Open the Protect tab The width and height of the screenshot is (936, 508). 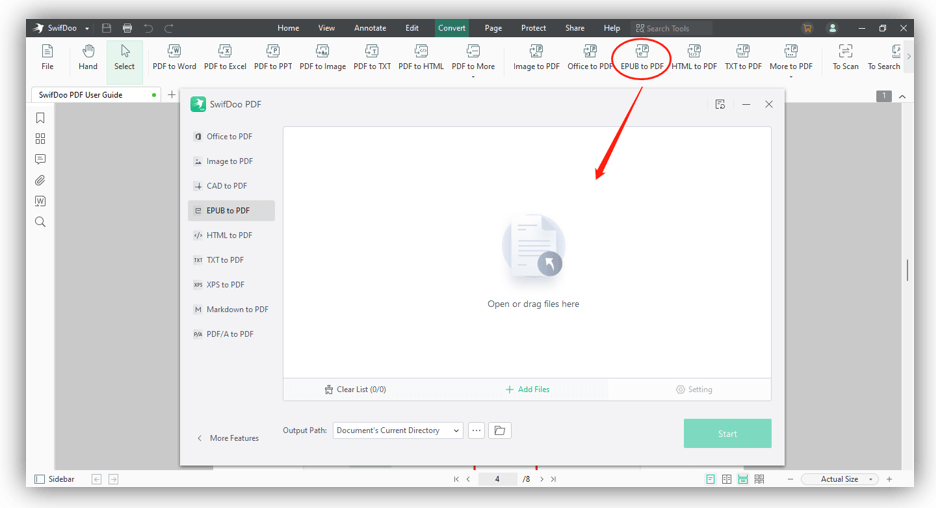click(x=533, y=28)
